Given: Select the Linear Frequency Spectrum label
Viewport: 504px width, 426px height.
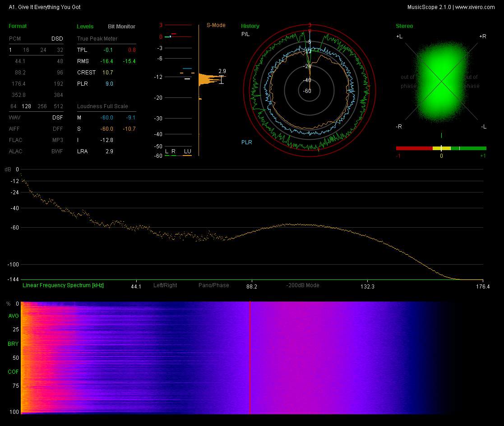Looking at the screenshot, I should [63, 285].
